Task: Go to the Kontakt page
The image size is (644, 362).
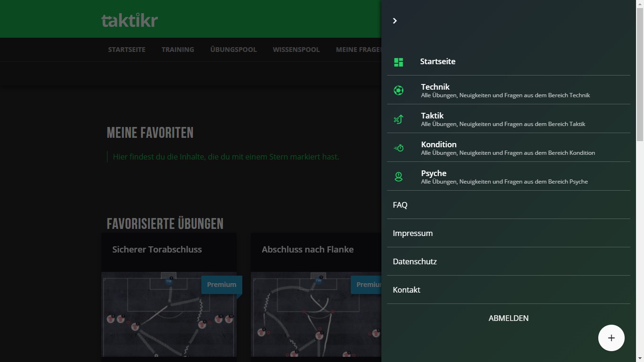Action: tap(406, 290)
